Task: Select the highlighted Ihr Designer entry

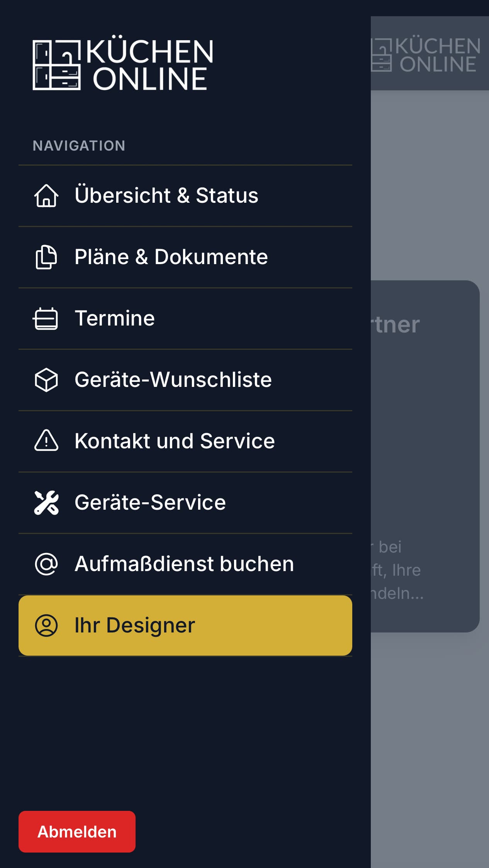Action: click(134, 625)
